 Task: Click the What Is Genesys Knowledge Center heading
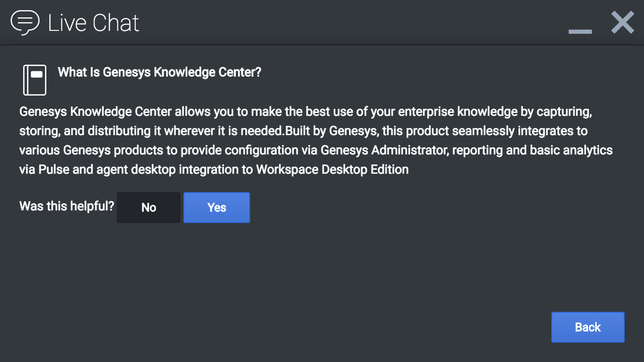click(x=159, y=72)
